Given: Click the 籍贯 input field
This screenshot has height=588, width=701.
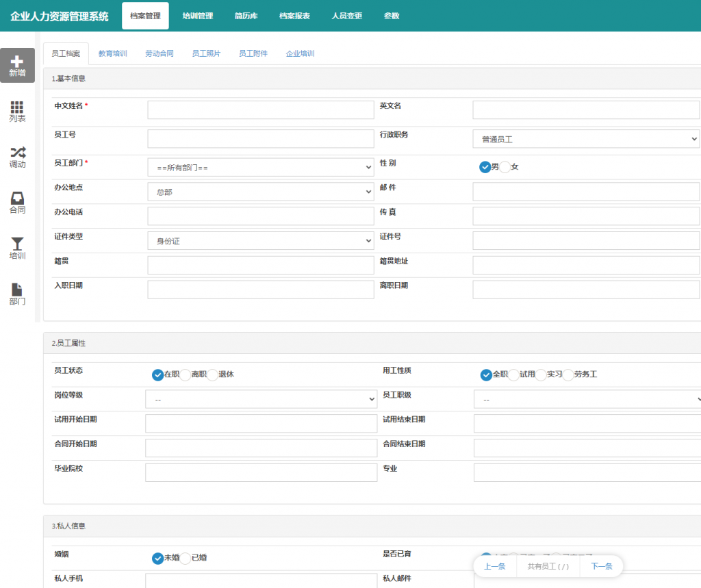Looking at the screenshot, I should point(261,265).
